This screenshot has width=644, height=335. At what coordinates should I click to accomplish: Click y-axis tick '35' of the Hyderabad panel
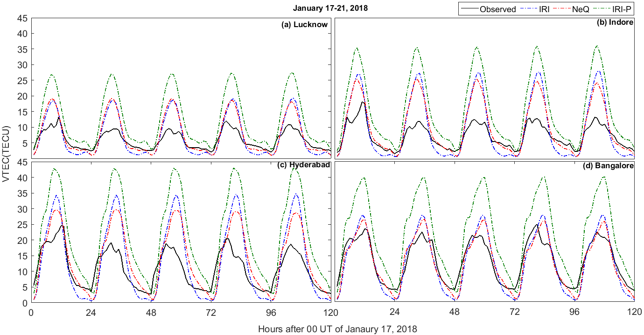23,193
